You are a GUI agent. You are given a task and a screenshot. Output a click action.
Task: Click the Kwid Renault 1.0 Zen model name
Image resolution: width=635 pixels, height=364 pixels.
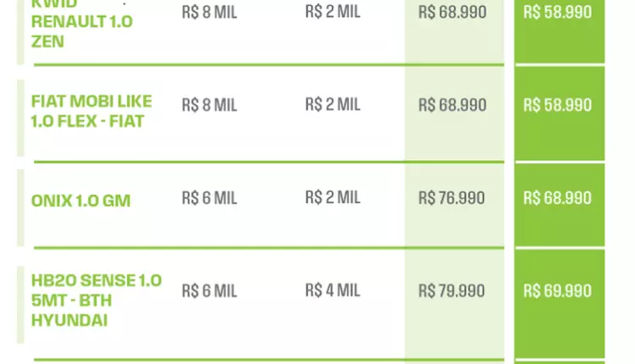click(81, 23)
